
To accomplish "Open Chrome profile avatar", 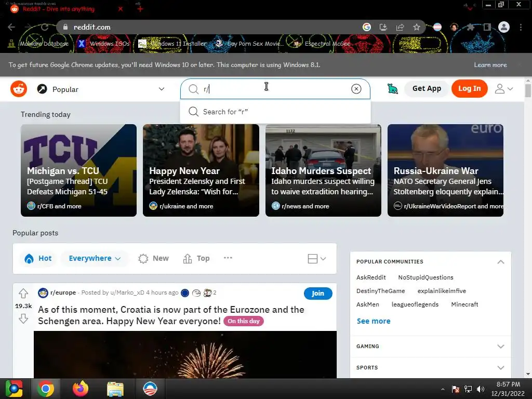I will pos(504,27).
